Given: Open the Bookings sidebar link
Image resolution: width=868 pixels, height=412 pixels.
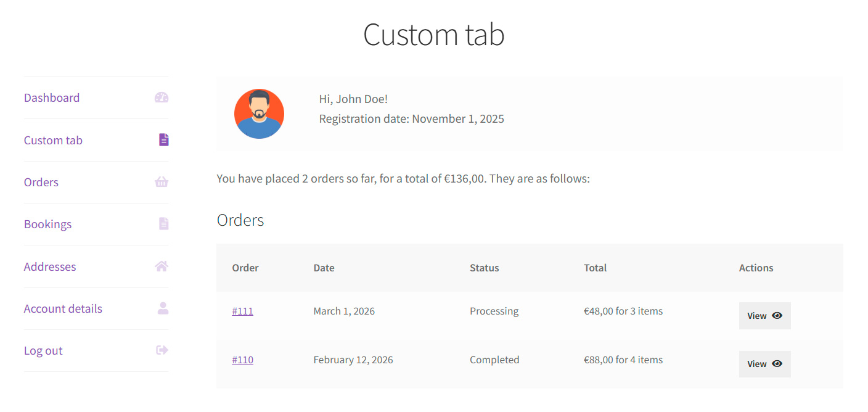Looking at the screenshot, I should click(x=47, y=225).
